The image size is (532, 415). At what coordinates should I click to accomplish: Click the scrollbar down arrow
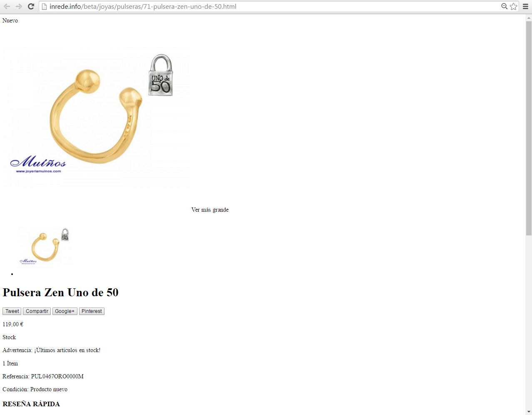click(x=529, y=411)
